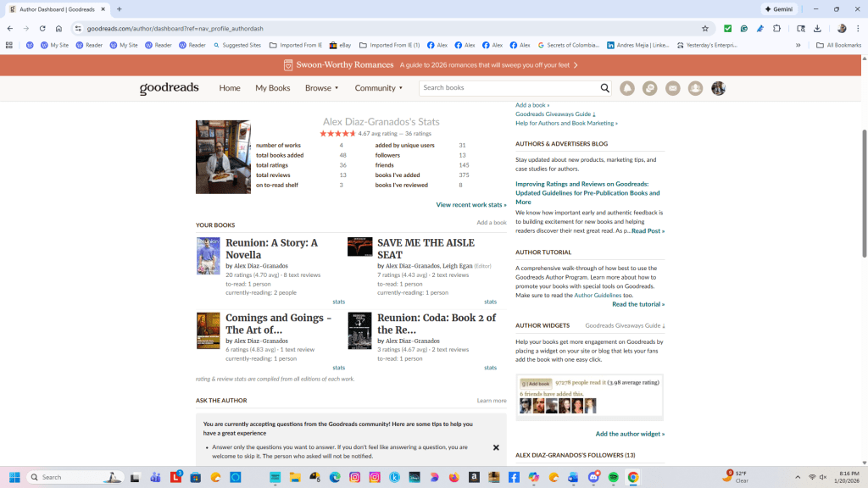Open Add the author widget link
The height and width of the screenshot is (488, 868).
629,434
